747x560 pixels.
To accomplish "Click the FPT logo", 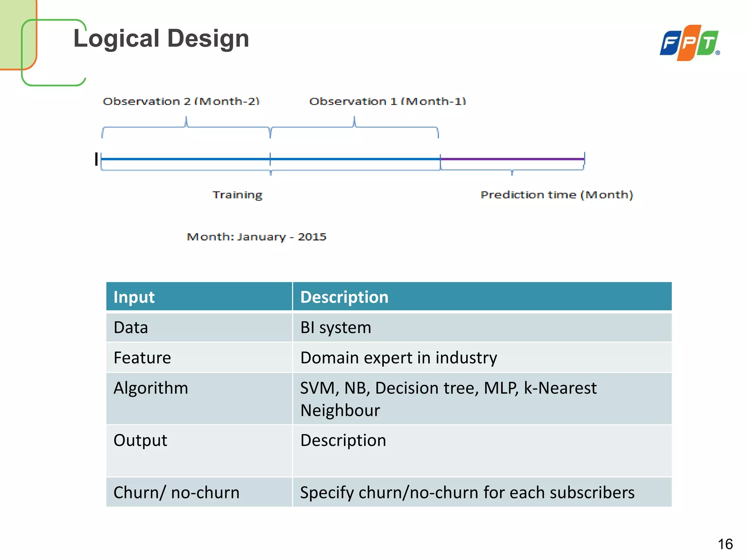I will click(689, 43).
